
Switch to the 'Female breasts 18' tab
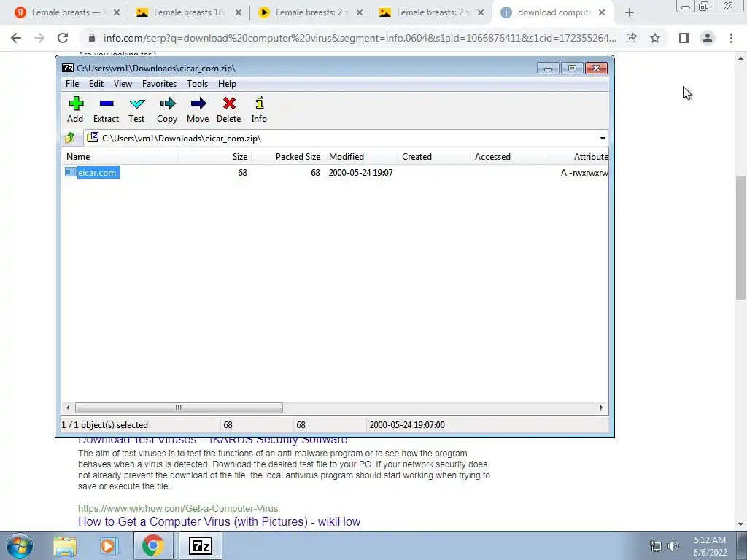coord(189,12)
